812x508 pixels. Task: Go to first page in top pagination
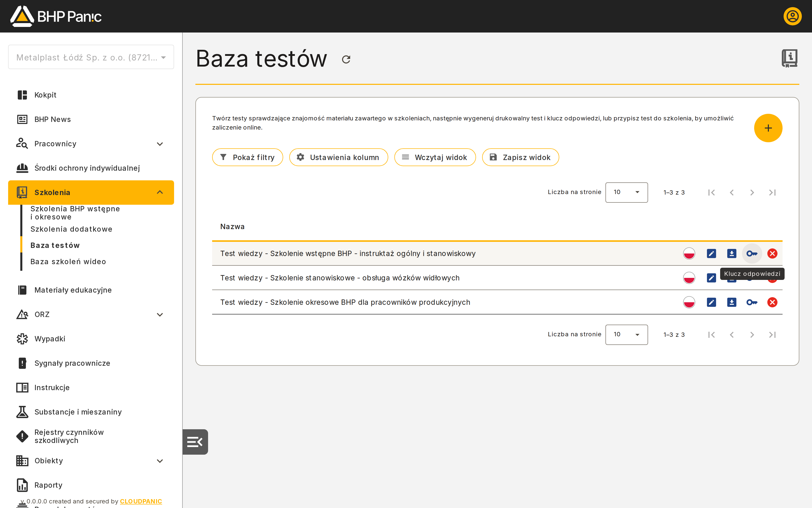point(711,193)
